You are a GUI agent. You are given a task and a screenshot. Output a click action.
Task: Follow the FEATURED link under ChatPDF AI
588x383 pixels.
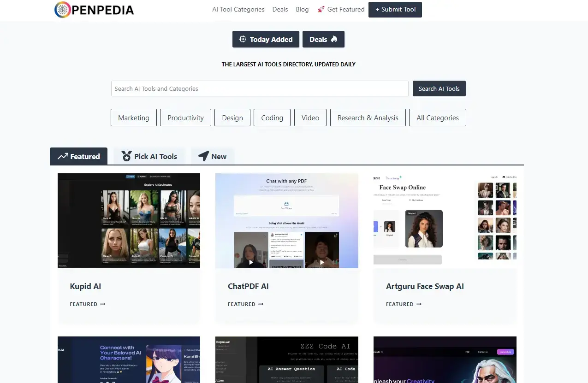coord(246,304)
